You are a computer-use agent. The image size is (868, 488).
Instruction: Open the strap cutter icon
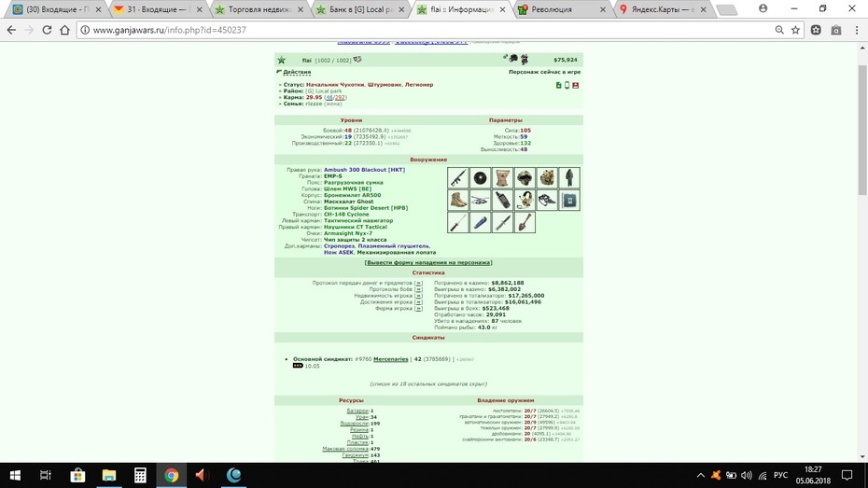[x=458, y=222]
